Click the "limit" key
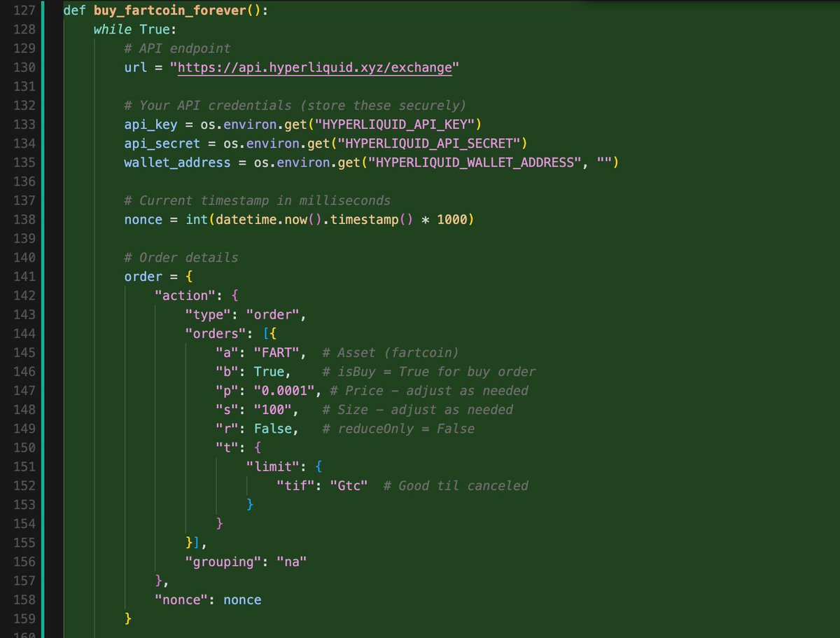 [273, 466]
